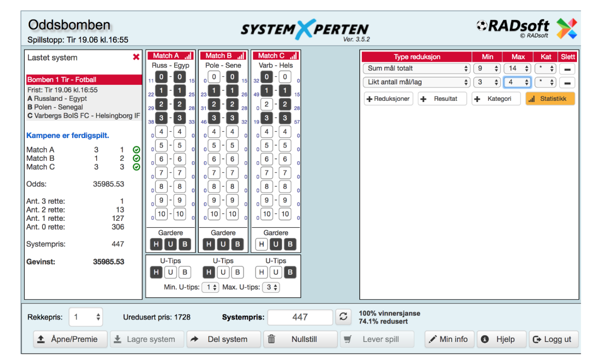Open Kat dropdown for Likt antall mål/lag row
This screenshot has width=601, height=364.
pyautogui.click(x=545, y=82)
